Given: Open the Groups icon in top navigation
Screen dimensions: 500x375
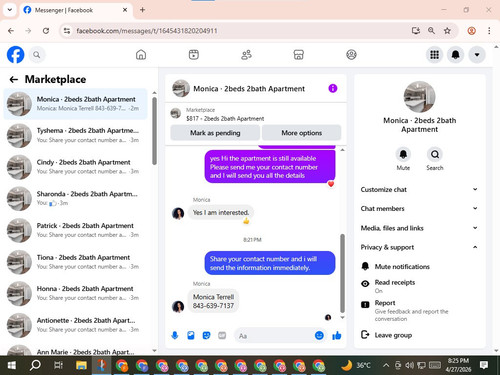Looking at the screenshot, I should point(351,55).
